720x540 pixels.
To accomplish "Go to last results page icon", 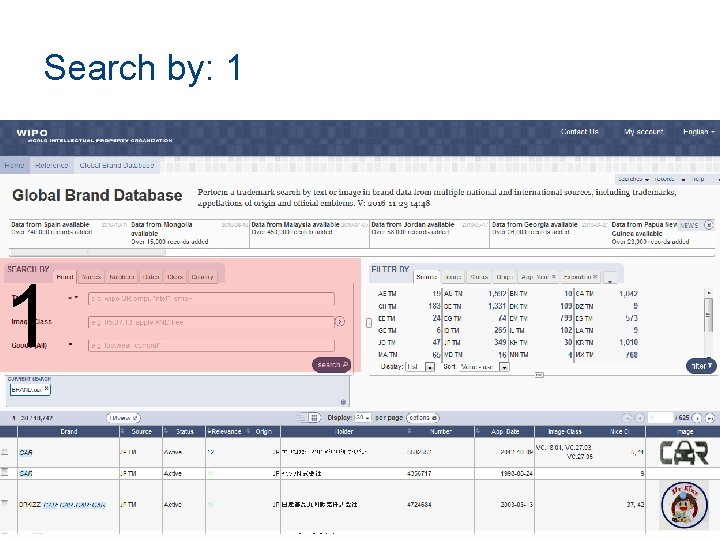I will pos(710,418).
